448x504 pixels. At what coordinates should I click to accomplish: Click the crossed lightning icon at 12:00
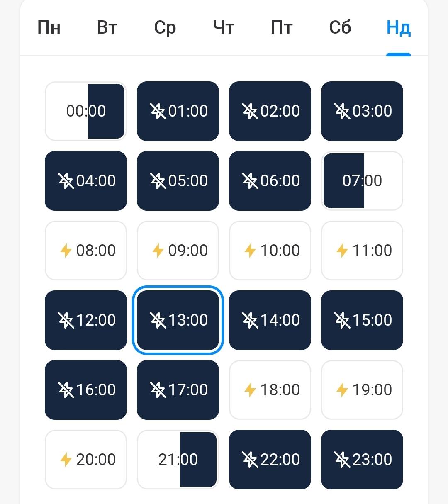pyautogui.click(x=66, y=320)
